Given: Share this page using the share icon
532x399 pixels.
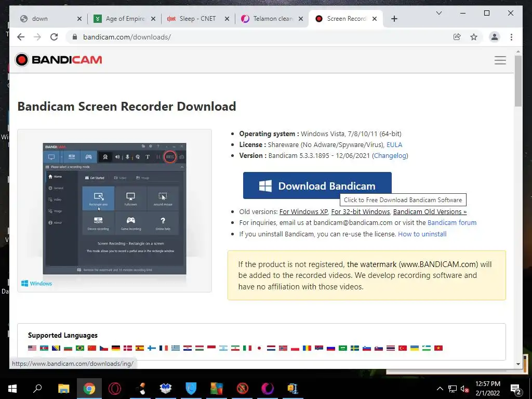Looking at the screenshot, I should click(457, 37).
